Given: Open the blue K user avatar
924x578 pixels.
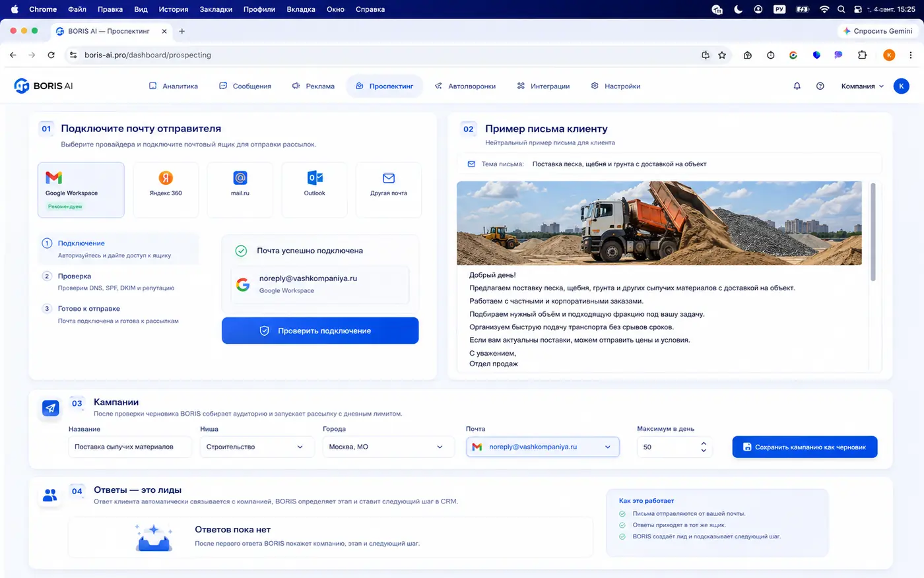Looking at the screenshot, I should coord(901,86).
